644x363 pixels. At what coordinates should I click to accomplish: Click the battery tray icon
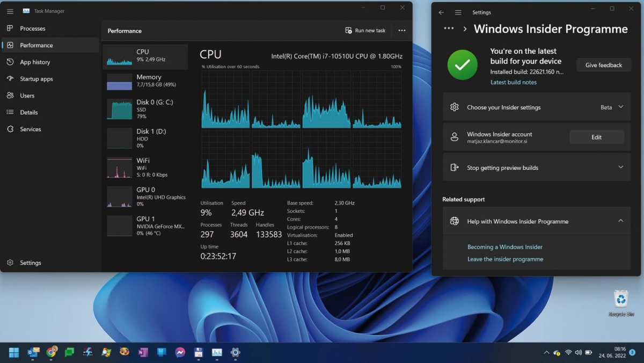pyautogui.click(x=589, y=353)
